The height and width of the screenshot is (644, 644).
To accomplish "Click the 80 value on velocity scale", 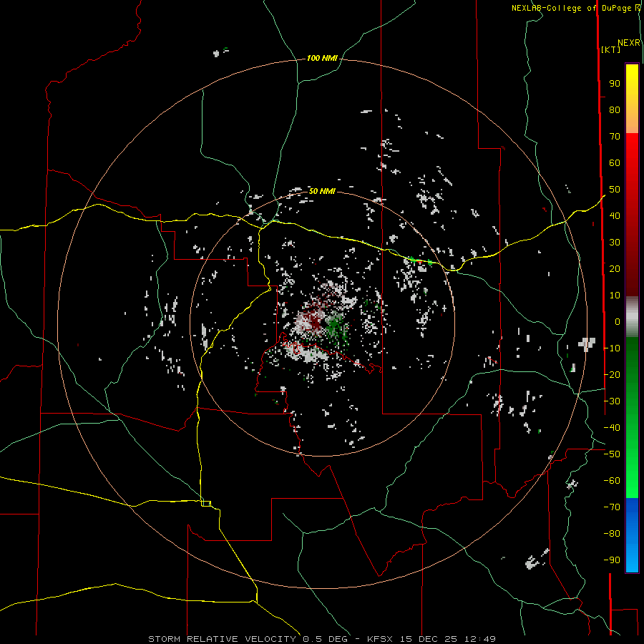I will pyautogui.click(x=615, y=110).
